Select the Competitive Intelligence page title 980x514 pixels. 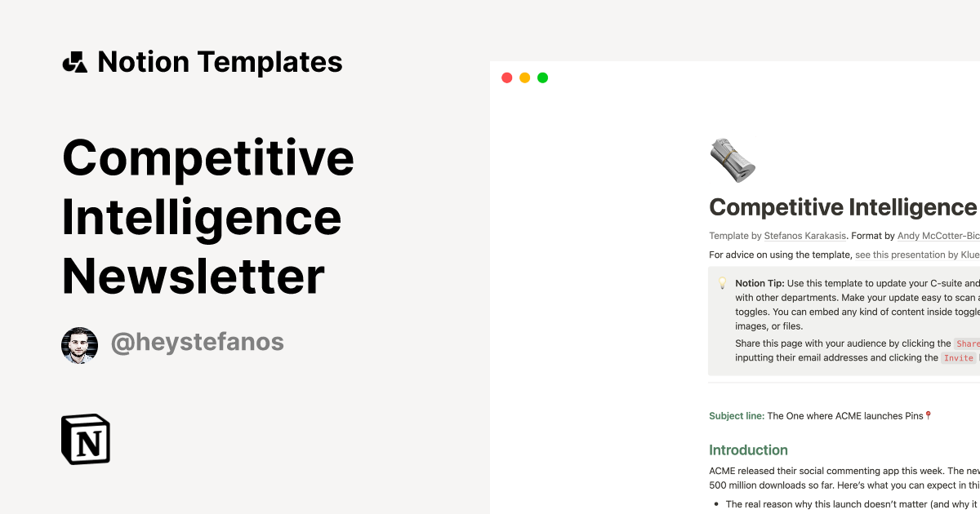[841, 207]
